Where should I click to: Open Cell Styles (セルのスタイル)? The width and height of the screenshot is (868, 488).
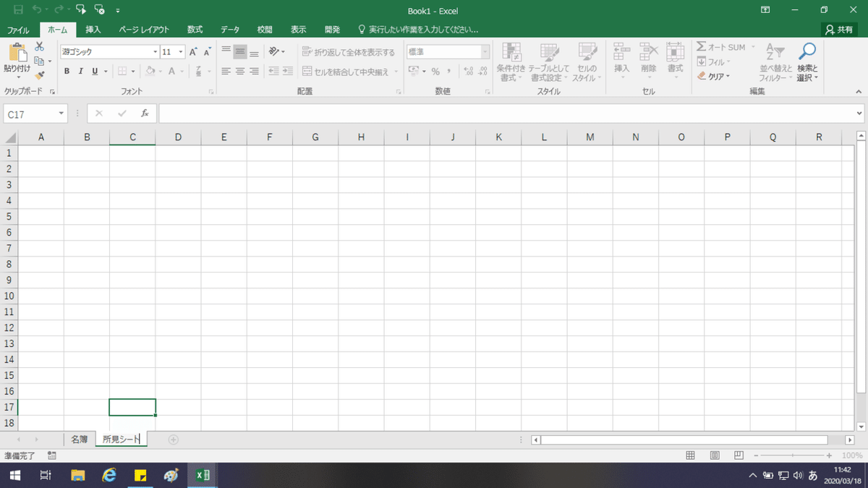point(587,61)
